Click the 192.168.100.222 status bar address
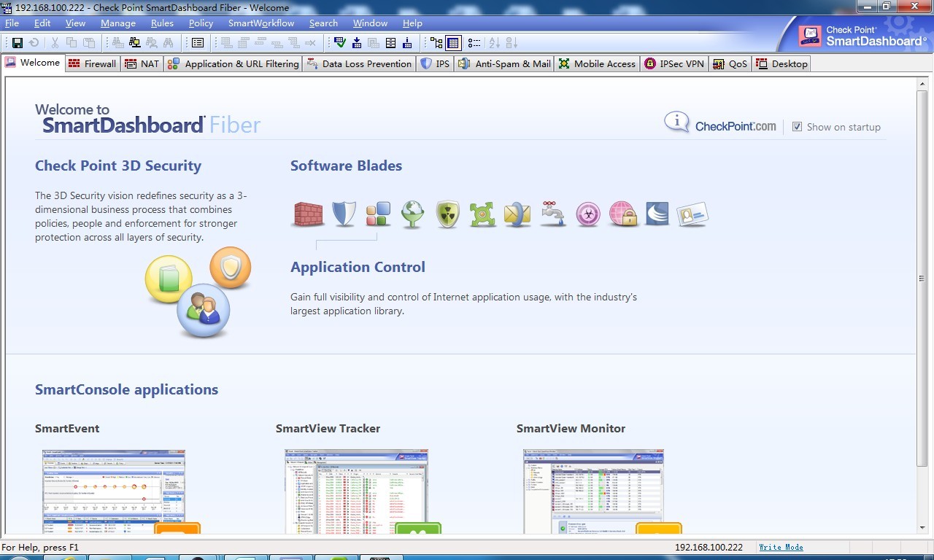934x560 pixels. pyautogui.click(x=709, y=547)
